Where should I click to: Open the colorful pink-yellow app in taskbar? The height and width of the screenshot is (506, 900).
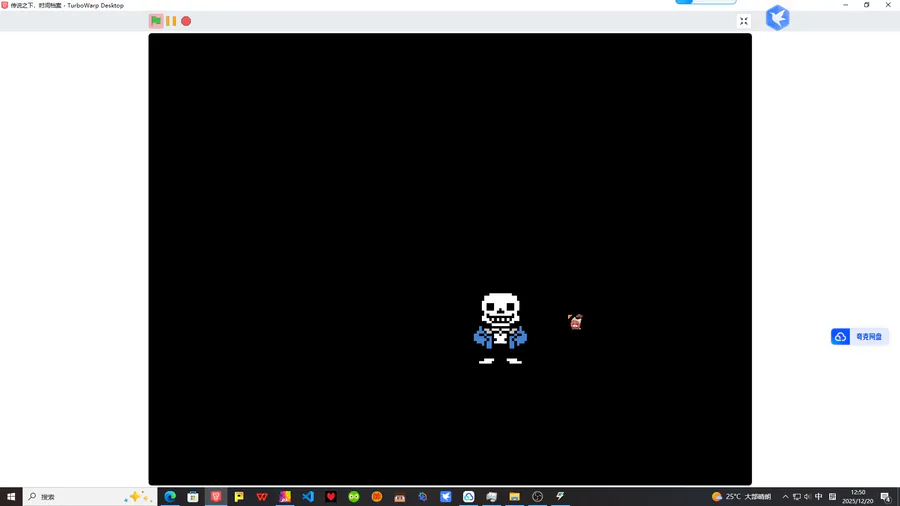tap(285, 496)
